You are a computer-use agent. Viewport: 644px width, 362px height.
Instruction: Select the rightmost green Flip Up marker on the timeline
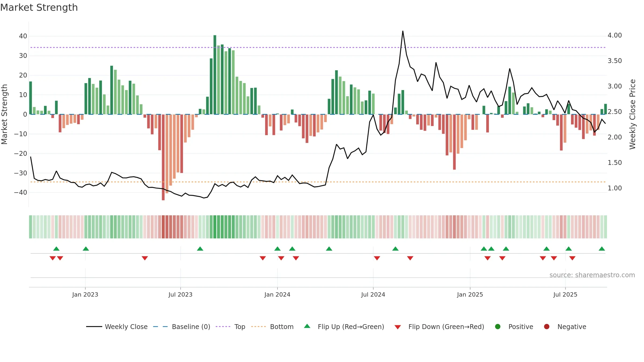click(602, 249)
